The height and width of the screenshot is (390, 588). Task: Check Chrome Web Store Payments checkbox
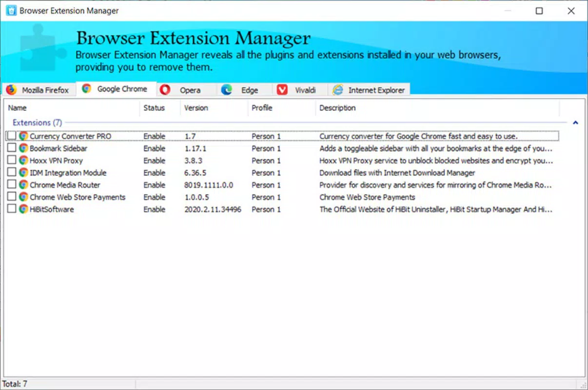[12, 196]
